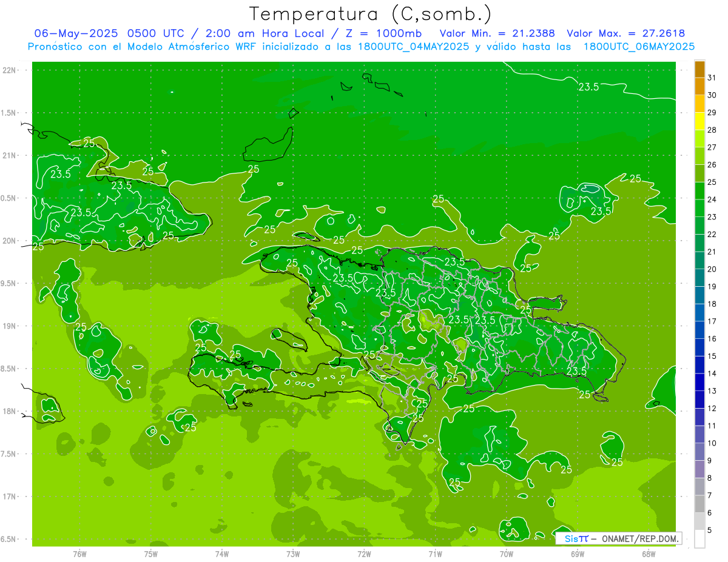Click the color bar label "5"
This screenshot has height=562, width=728.
(710, 530)
